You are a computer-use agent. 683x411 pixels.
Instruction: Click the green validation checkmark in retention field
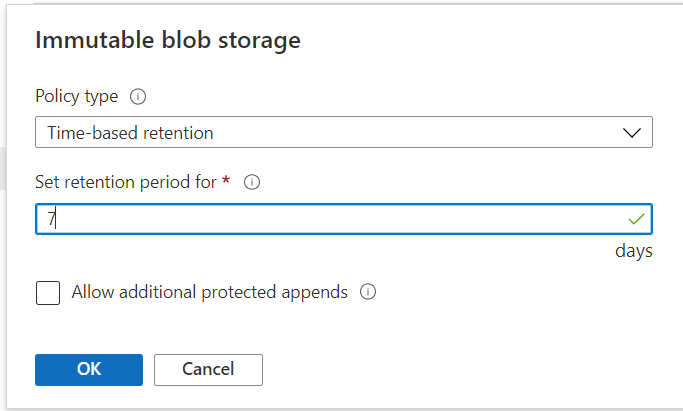point(636,219)
